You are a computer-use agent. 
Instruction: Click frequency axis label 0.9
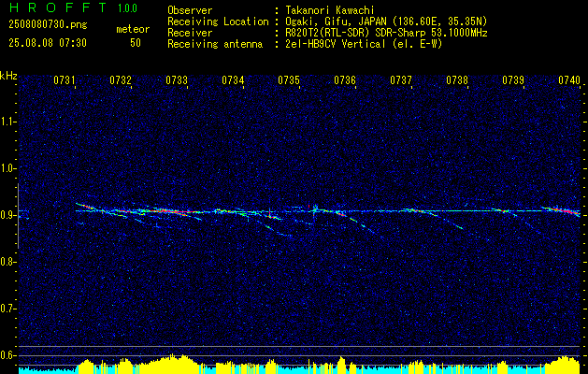[x=7, y=215]
